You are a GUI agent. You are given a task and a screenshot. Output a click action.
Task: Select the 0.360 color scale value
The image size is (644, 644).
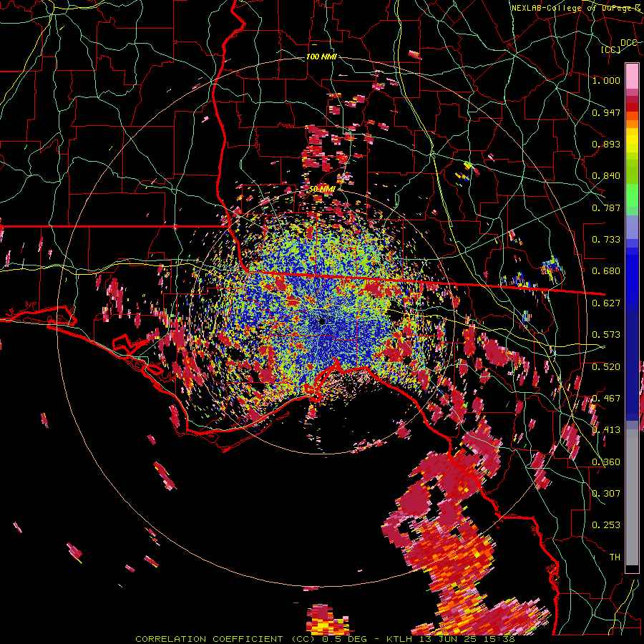[x=606, y=462]
